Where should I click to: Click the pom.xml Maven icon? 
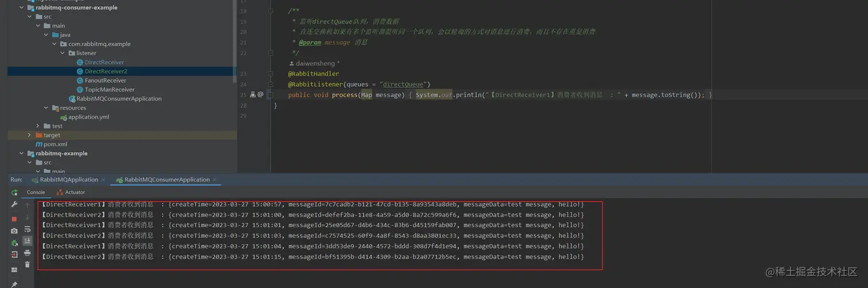point(39,144)
